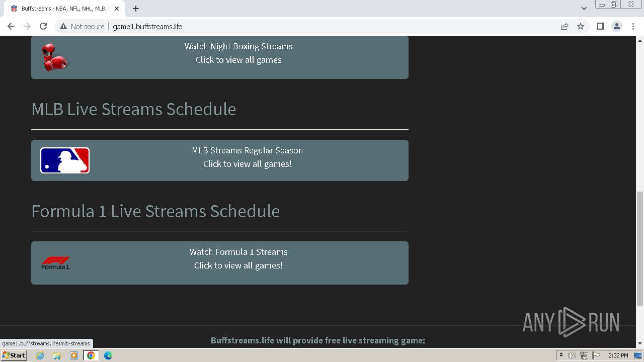The image size is (644, 362).
Task: Launch Internet Explorer from taskbar
Action: tap(40, 355)
